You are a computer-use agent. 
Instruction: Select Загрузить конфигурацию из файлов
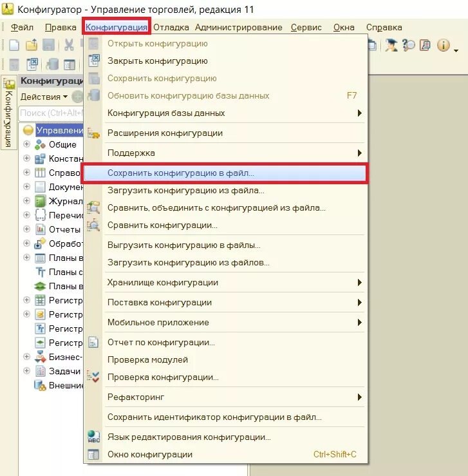point(225,263)
